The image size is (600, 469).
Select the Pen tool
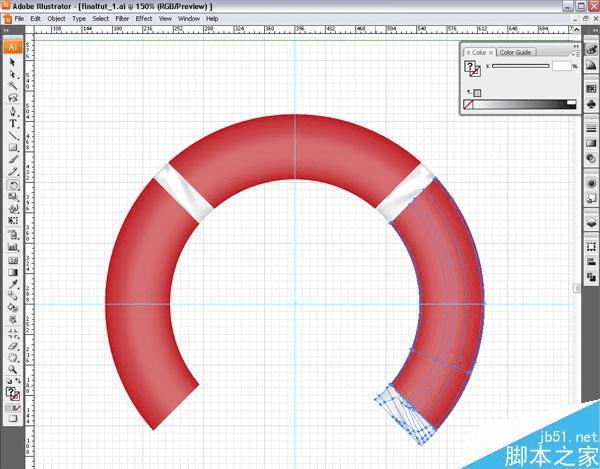pyautogui.click(x=13, y=112)
